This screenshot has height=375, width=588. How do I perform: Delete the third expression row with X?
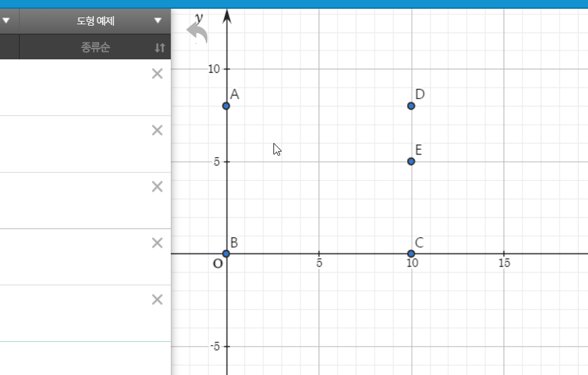coord(157,187)
